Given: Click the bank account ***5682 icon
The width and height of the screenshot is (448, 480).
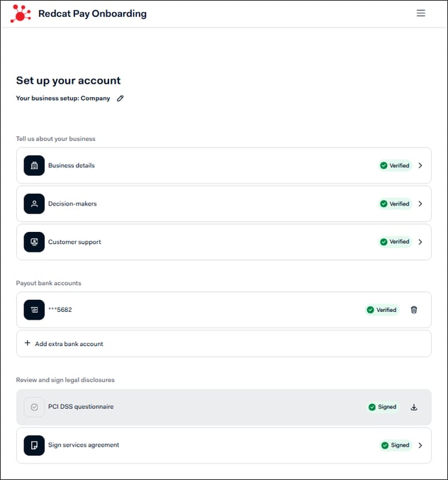Looking at the screenshot, I should tap(34, 310).
